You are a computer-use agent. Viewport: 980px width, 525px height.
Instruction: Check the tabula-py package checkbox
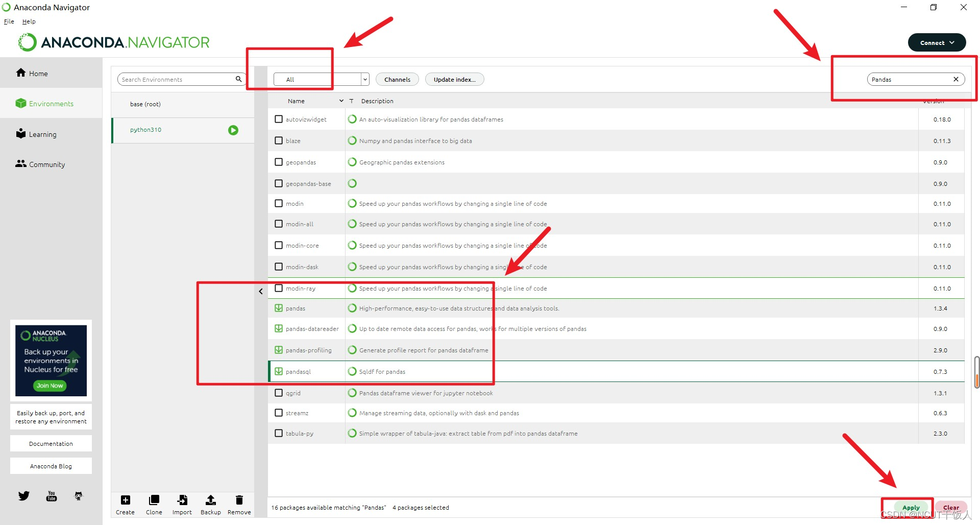pyautogui.click(x=279, y=433)
